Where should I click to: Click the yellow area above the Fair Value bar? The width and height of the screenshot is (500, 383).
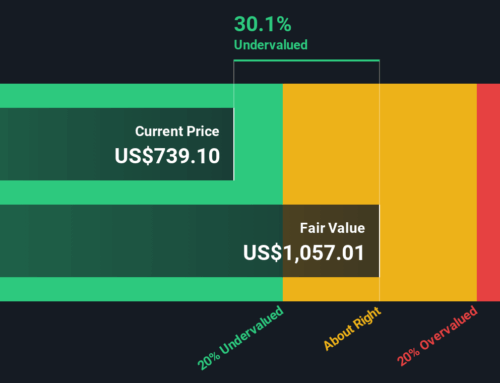pyautogui.click(x=331, y=144)
